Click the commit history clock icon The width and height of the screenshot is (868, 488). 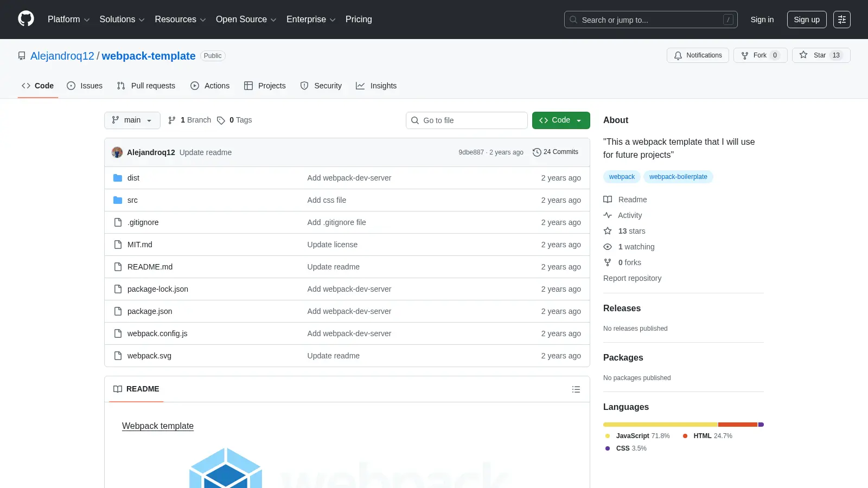[x=537, y=152]
